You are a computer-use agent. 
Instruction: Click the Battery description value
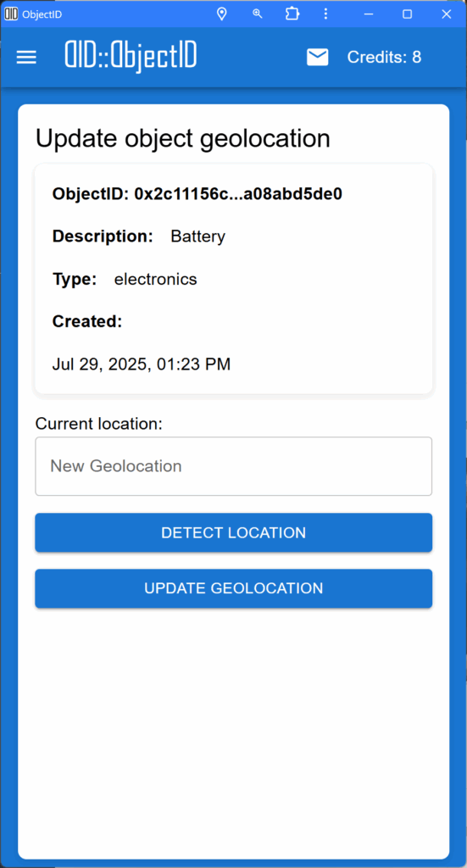tap(198, 237)
